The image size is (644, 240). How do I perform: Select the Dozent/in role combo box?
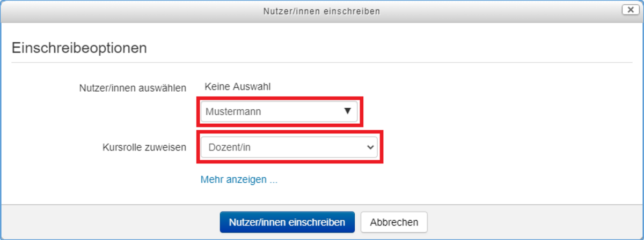coord(289,147)
